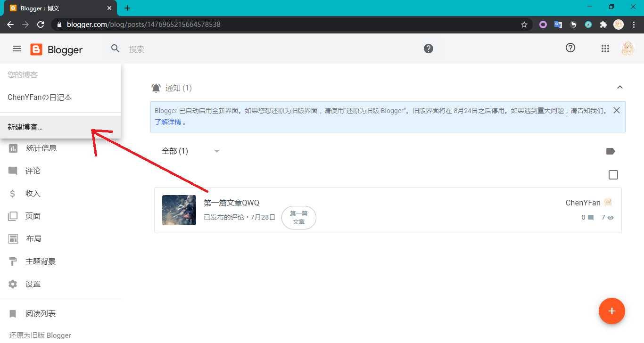Click the post comment count icon
Viewport: 644px width, 343px height.
[590, 218]
